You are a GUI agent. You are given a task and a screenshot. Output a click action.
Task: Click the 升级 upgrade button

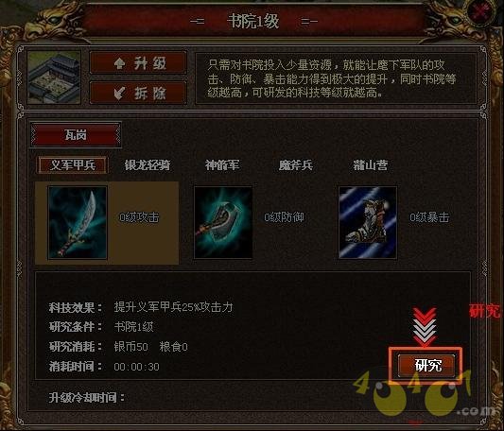tap(138, 63)
